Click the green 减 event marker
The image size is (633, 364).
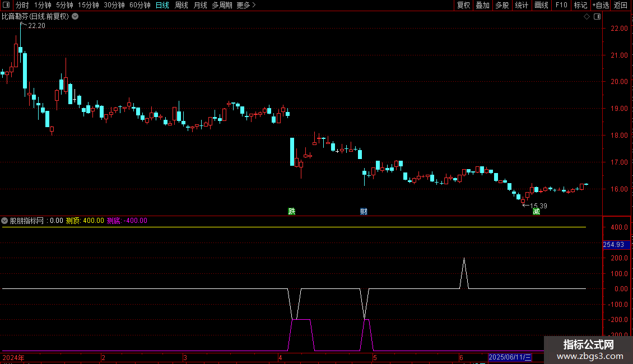tap(536, 211)
